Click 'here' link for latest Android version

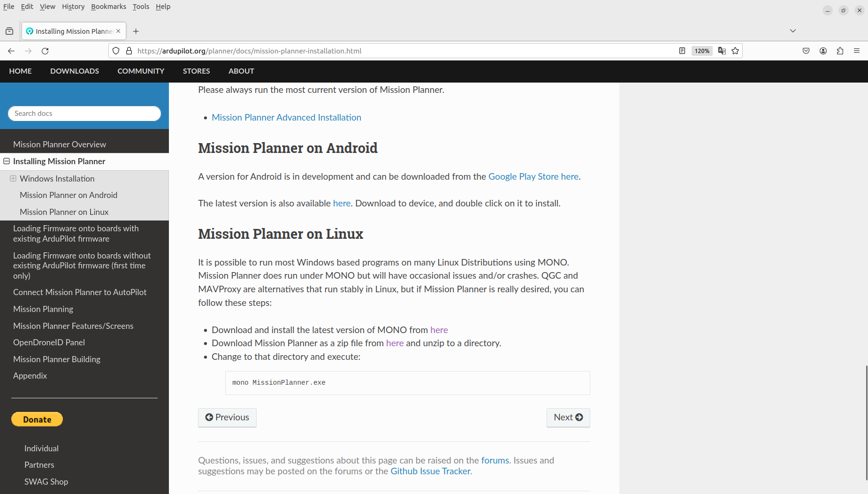tap(342, 203)
